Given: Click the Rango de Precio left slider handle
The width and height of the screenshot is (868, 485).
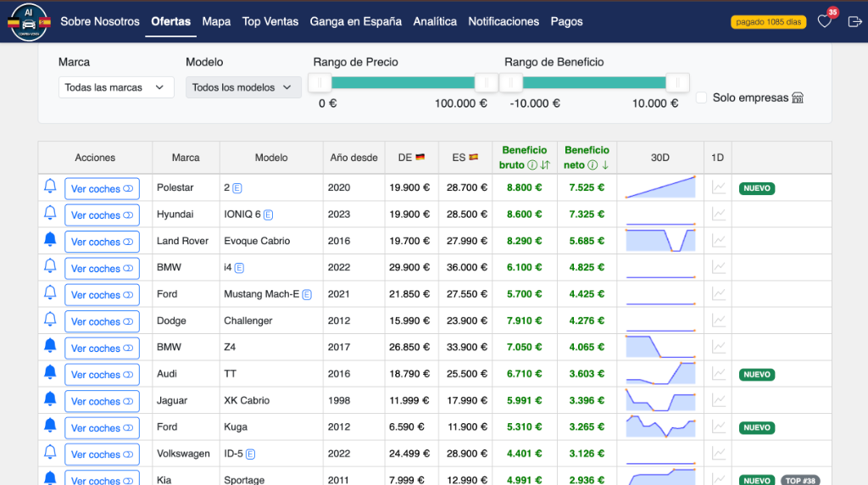Looking at the screenshot, I should tap(320, 82).
